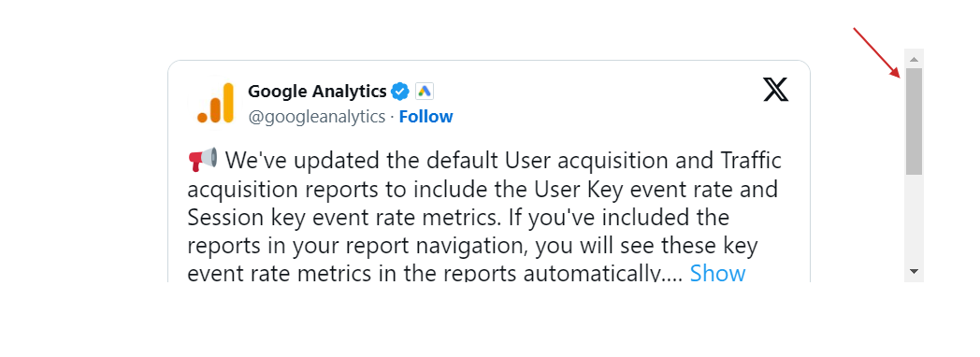Screen dimensions: 980x357
Task: Click the blue verified checkmark badge
Action: (400, 92)
